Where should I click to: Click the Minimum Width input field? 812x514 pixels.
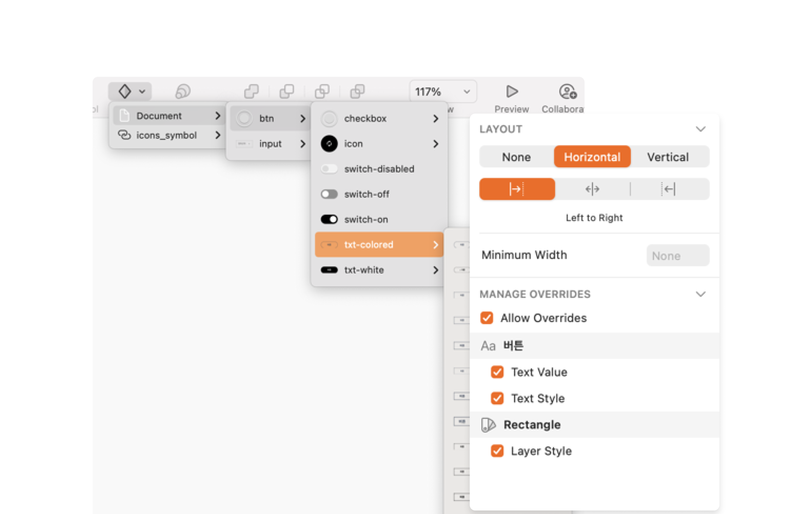click(677, 255)
